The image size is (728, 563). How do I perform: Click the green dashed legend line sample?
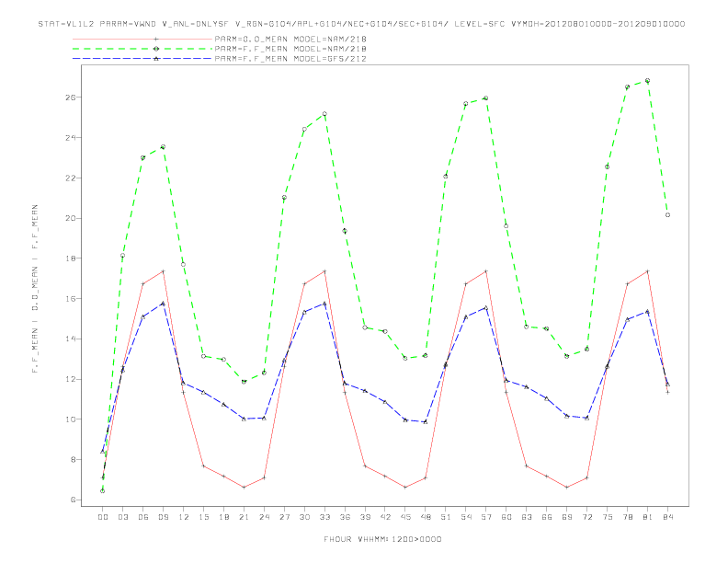click(142, 49)
